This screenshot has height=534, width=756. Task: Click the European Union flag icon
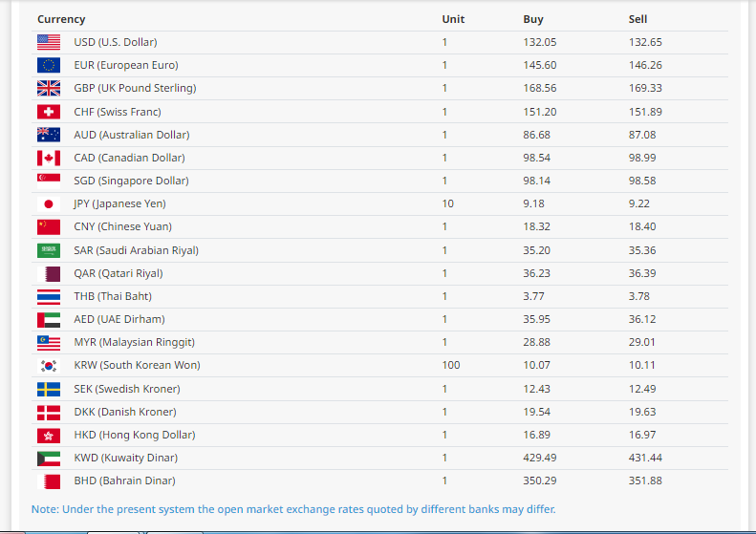[49, 65]
